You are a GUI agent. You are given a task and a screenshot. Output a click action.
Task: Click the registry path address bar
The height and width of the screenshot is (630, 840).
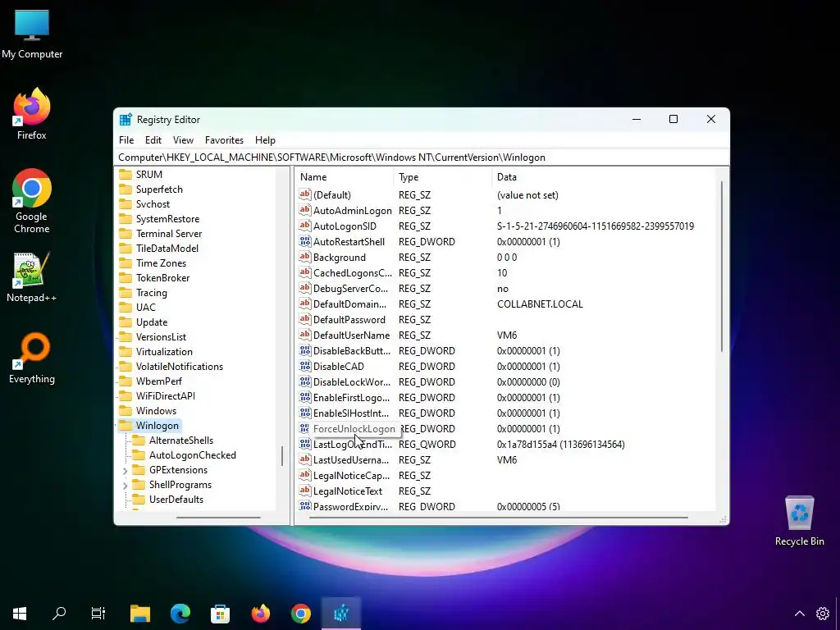422,157
